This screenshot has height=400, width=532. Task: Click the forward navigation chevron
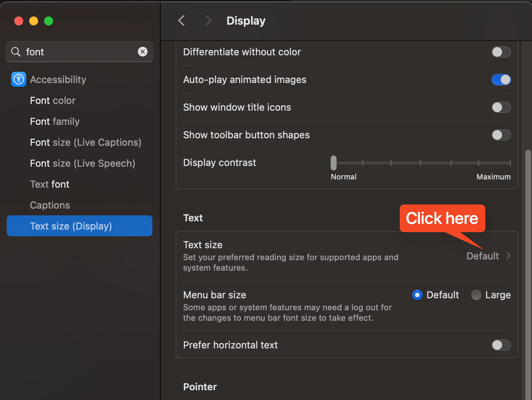pos(208,21)
